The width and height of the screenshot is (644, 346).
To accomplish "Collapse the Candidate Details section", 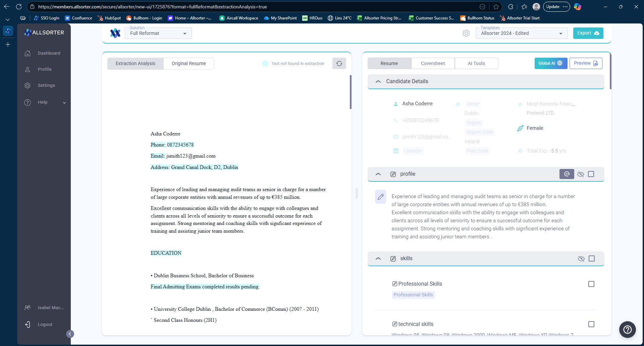I will tap(378, 81).
